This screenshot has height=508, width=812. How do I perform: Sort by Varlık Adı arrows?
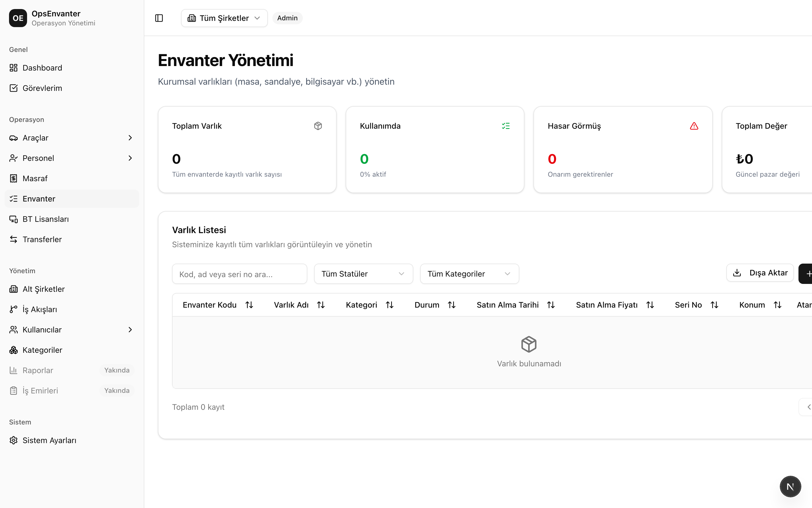point(321,305)
